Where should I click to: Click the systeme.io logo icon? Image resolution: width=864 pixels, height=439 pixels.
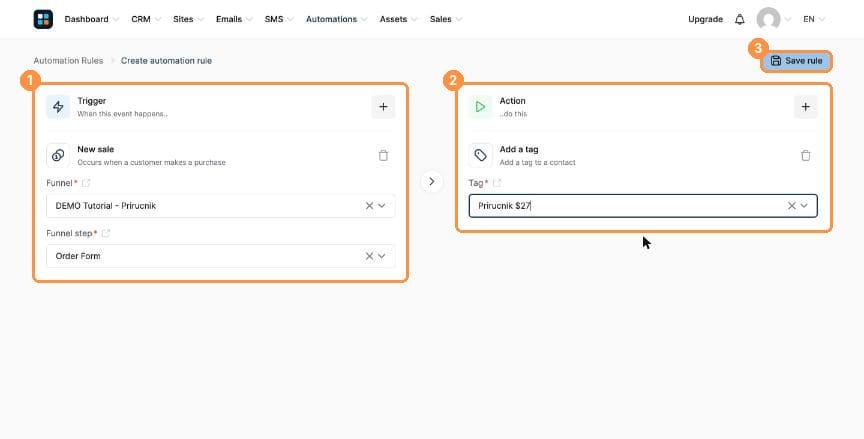point(43,19)
